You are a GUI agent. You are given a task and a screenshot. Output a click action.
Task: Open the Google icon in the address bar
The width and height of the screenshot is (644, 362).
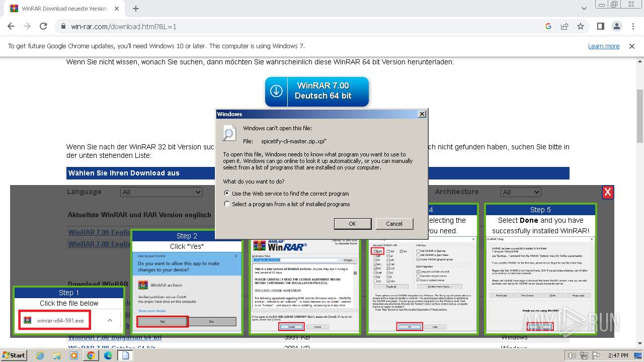pos(548,26)
